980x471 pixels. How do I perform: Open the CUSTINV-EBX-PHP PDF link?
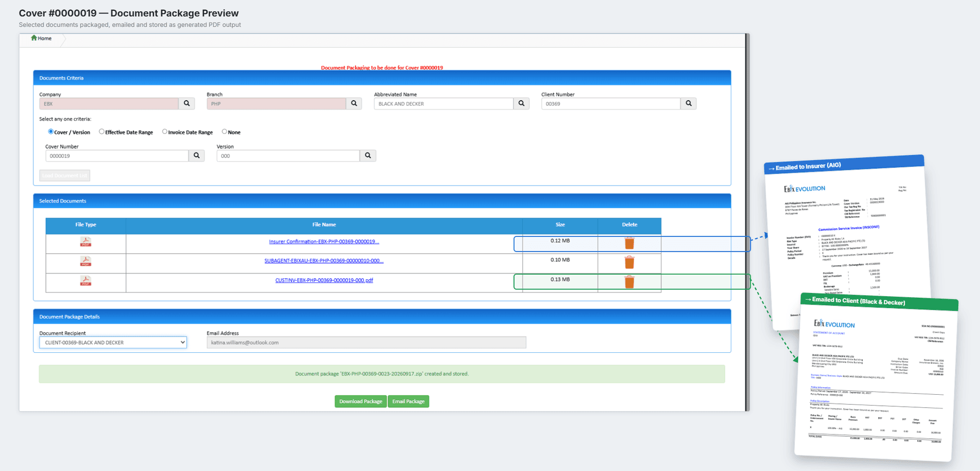click(324, 280)
